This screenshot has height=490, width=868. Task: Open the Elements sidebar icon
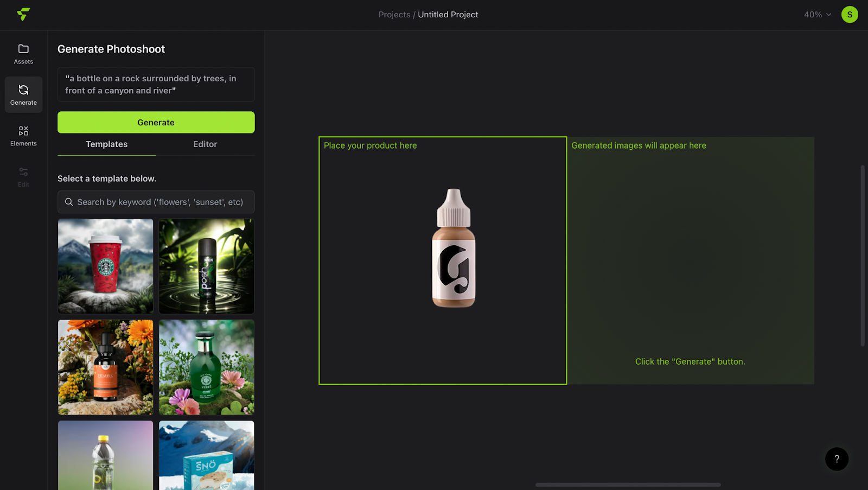(x=23, y=136)
